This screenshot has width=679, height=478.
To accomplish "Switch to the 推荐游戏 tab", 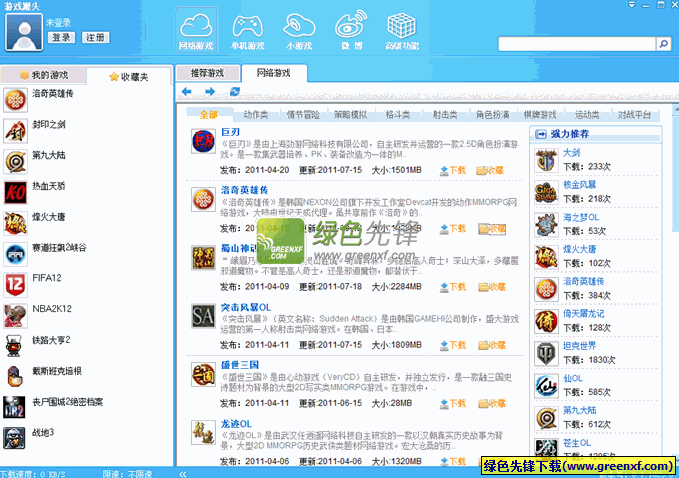I will (x=207, y=73).
